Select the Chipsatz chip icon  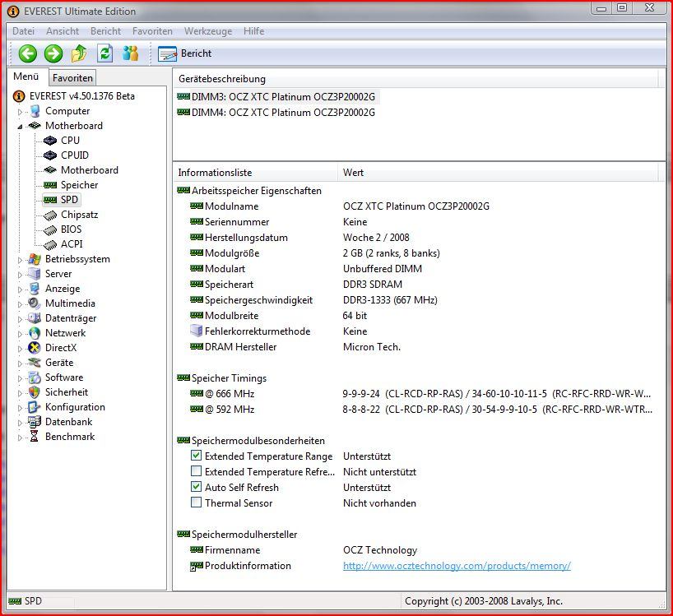pyautogui.click(x=50, y=215)
